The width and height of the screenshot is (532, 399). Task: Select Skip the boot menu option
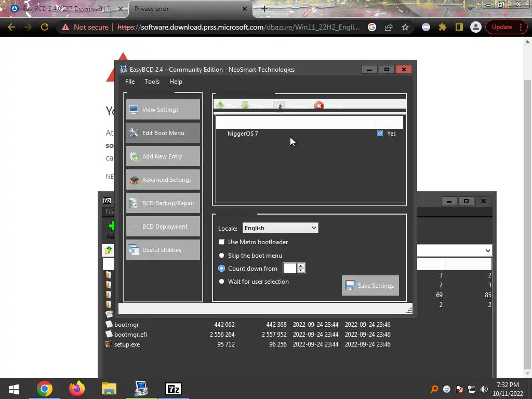pyautogui.click(x=221, y=255)
